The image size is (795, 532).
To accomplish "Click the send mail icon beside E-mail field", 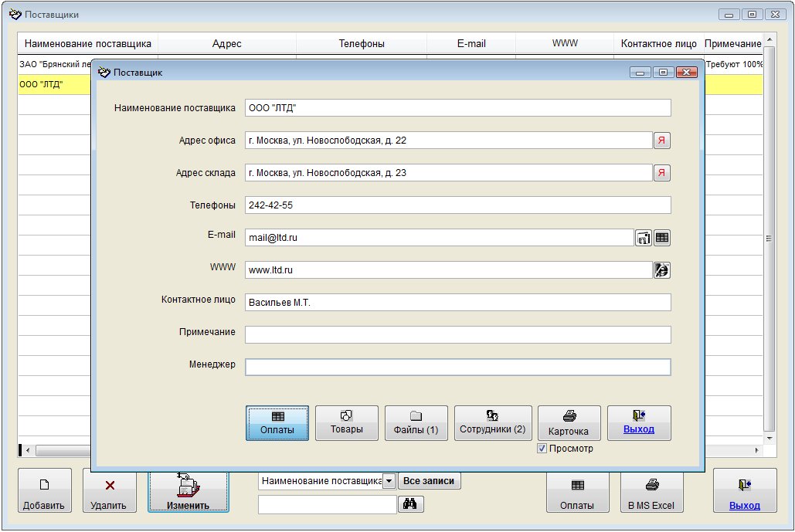I will click(x=643, y=238).
